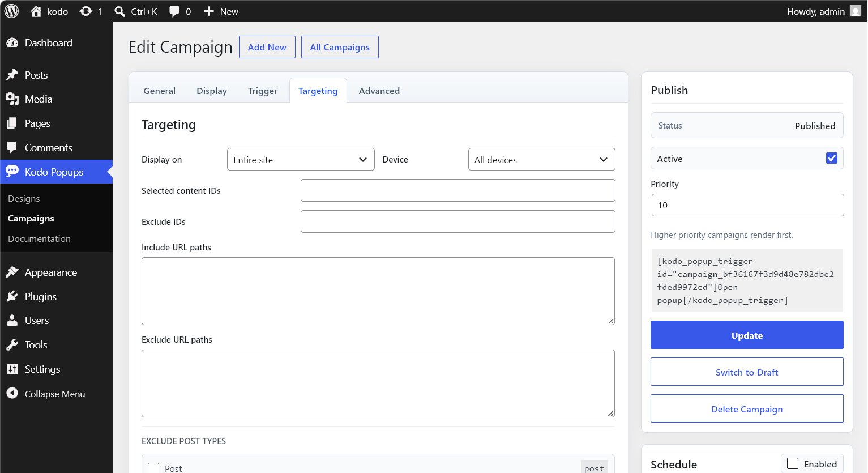Open the New content menu
Image resolution: width=868 pixels, height=473 pixels.
[x=221, y=11]
